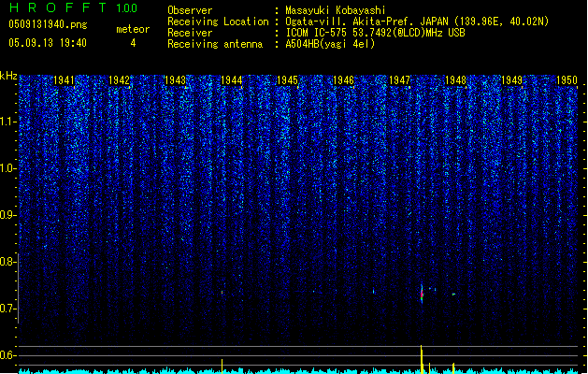Image resolution: width=588 pixels, height=374 pixels.
Task: Click the 'Receiving antenna' label
Action: (215, 44)
